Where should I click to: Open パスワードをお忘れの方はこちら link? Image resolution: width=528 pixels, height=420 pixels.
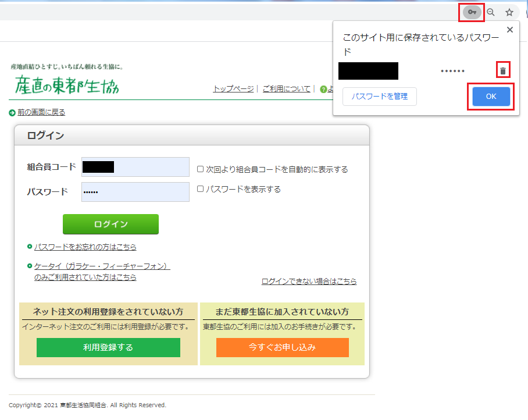pyautogui.click(x=85, y=247)
